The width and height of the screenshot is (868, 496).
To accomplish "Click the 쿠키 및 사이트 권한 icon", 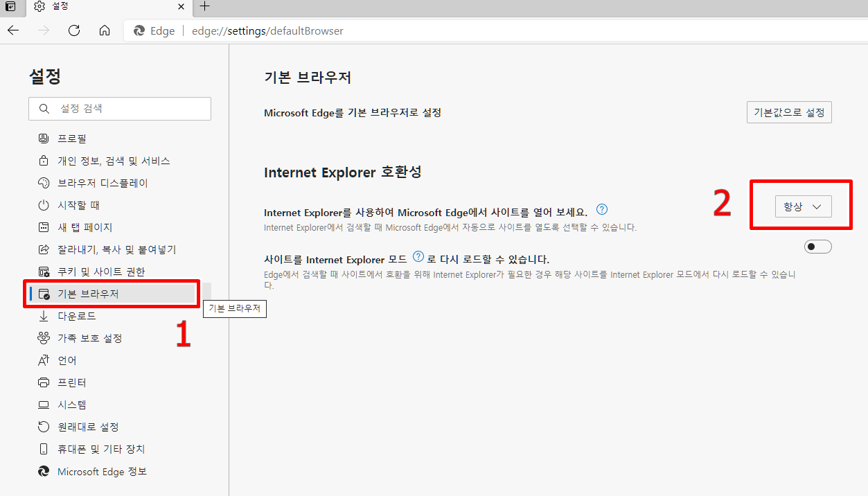I will (x=44, y=272).
